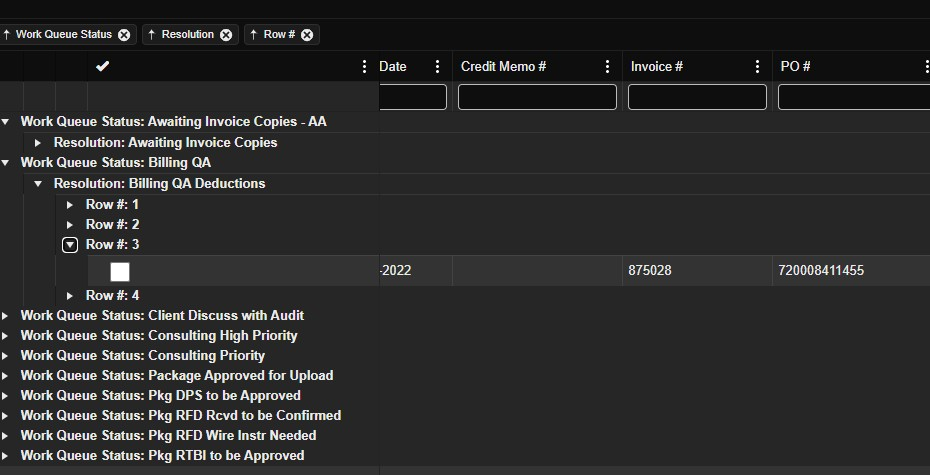Expand Work Queue Status: Consulting High Priority

6,336
